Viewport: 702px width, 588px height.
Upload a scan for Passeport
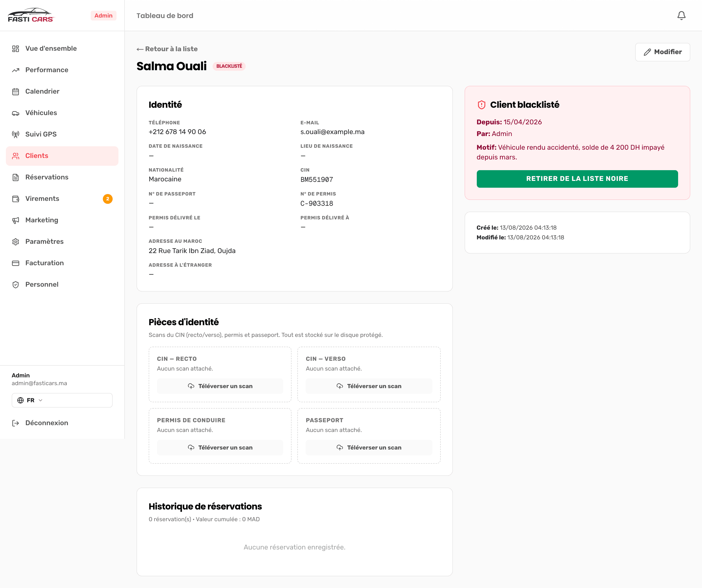[369, 448]
